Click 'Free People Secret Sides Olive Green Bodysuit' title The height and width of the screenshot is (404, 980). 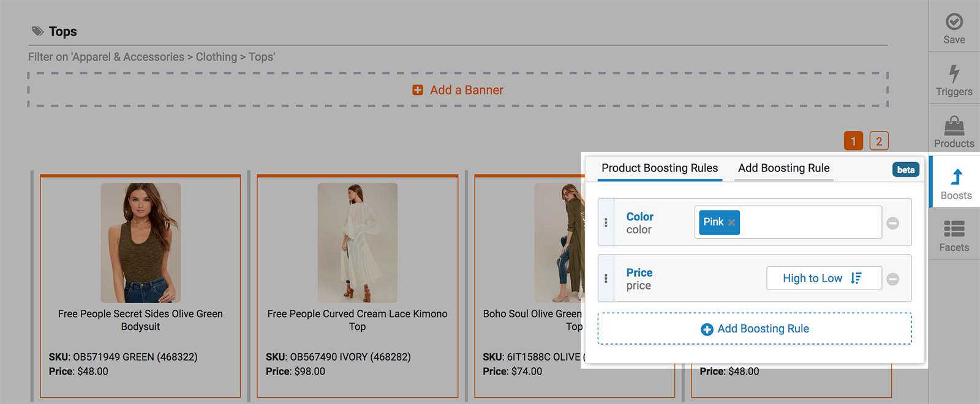pos(140,320)
